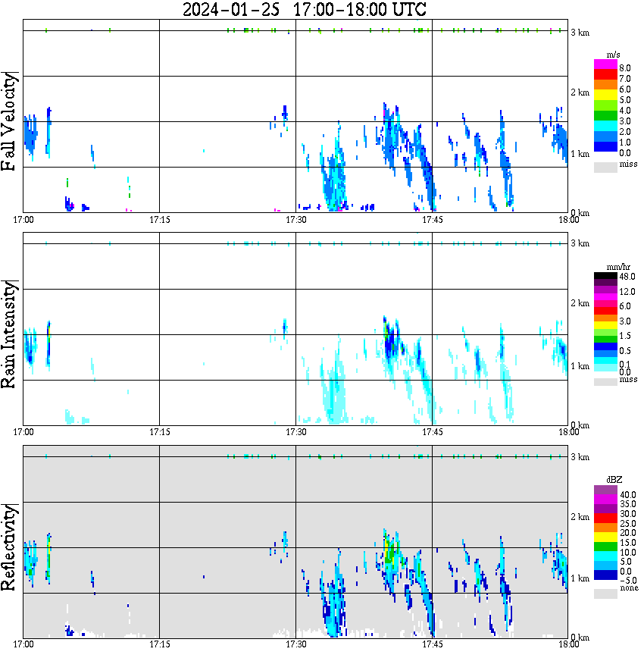Viewport: 644px width, 658px height.
Task: Click the dark blue 0.0 m/s swatch
Action: (x=605, y=147)
